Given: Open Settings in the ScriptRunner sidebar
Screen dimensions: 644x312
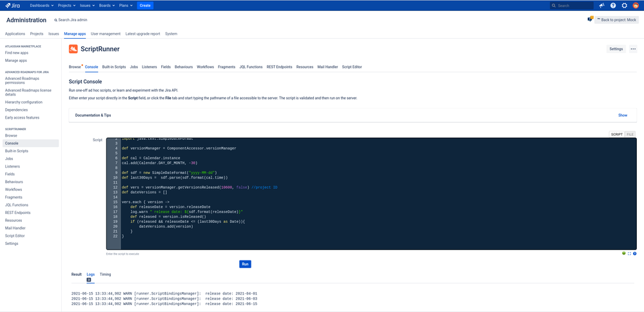Looking at the screenshot, I should (12, 244).
